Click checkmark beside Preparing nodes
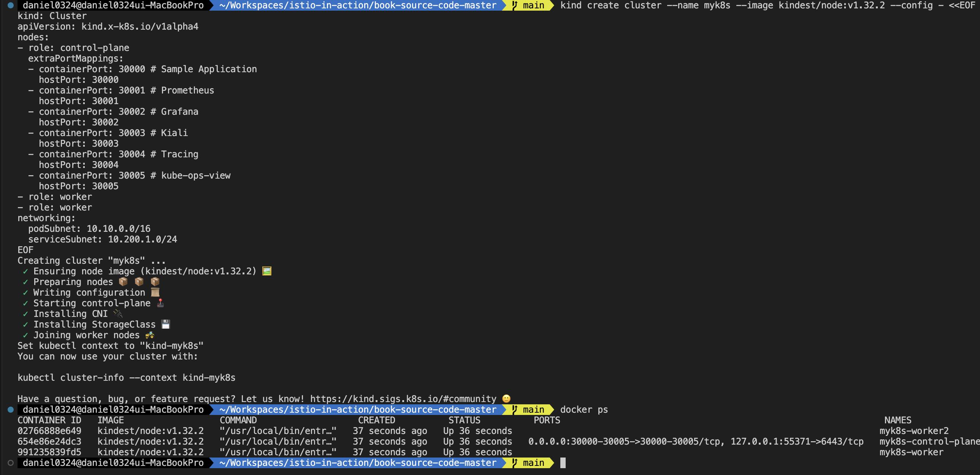 [x=25, y=282]
